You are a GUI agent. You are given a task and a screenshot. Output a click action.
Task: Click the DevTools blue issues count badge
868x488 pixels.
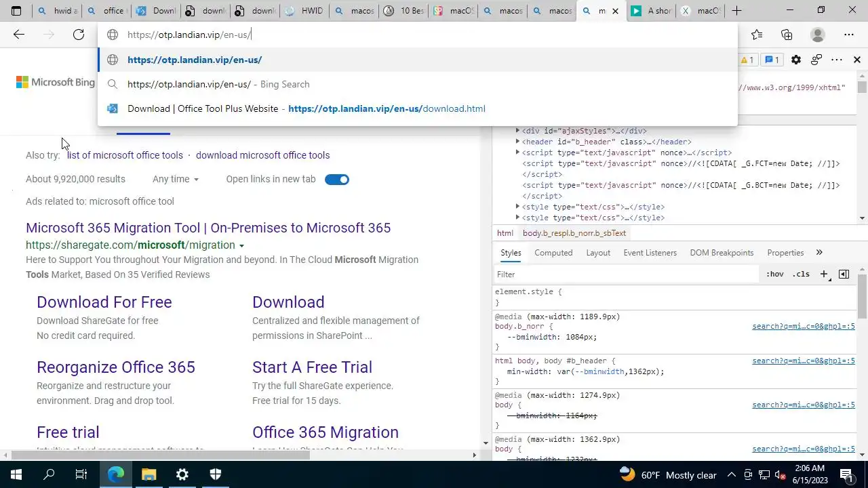click(x=772, y=60)
